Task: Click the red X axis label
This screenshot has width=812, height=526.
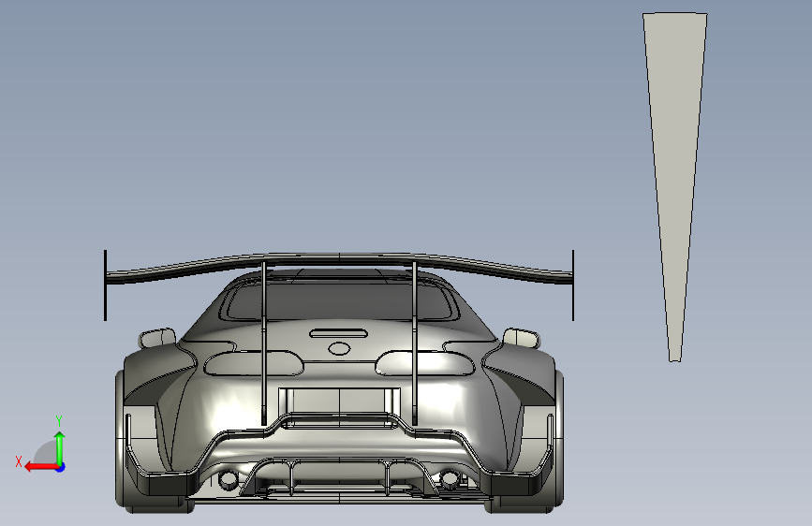Action: click(19, 461)
